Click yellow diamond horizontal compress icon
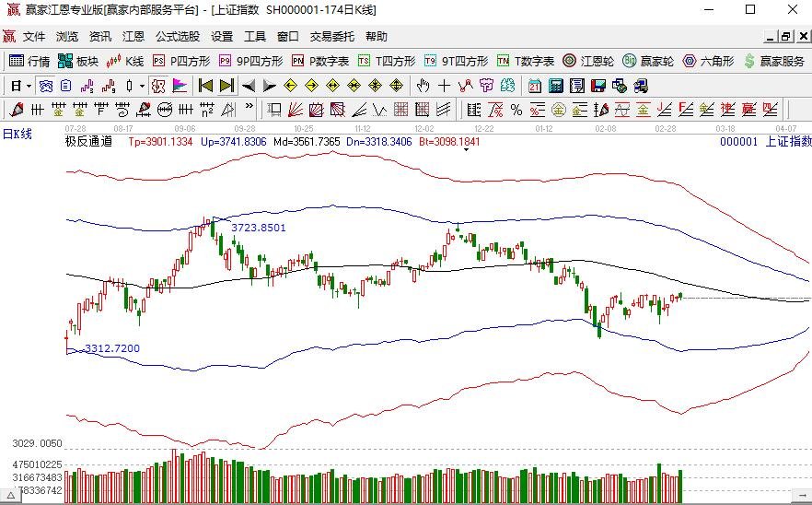 pos(354,86)
